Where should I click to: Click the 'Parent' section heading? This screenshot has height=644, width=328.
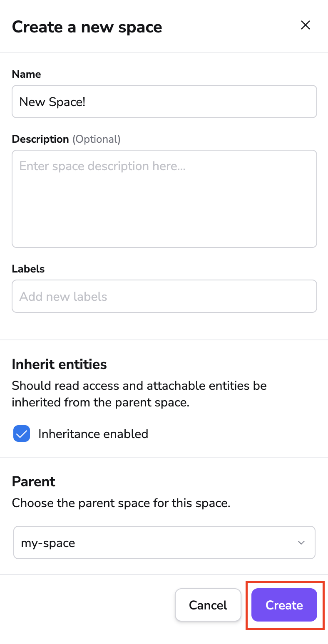pyautogui.click(x=34, y=482)
